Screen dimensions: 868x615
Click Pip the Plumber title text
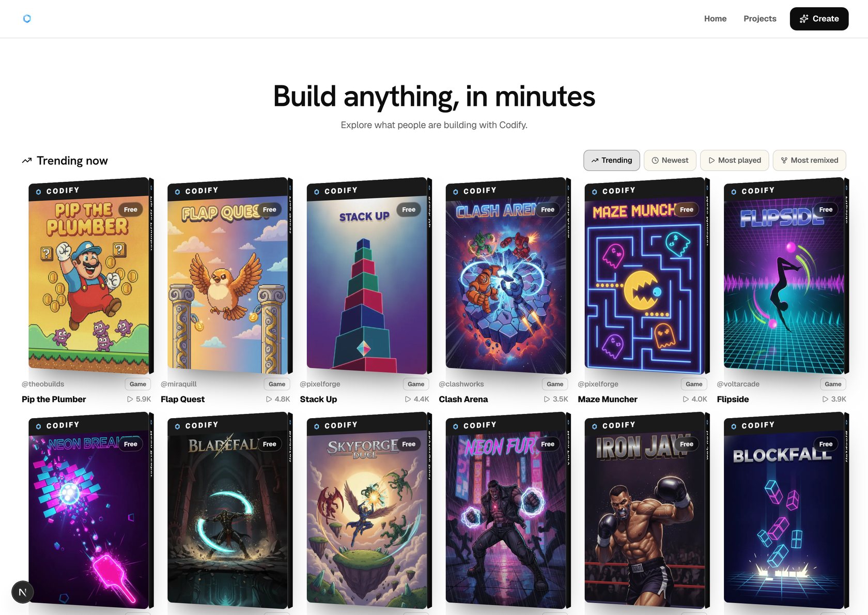(x=54, y=399)
